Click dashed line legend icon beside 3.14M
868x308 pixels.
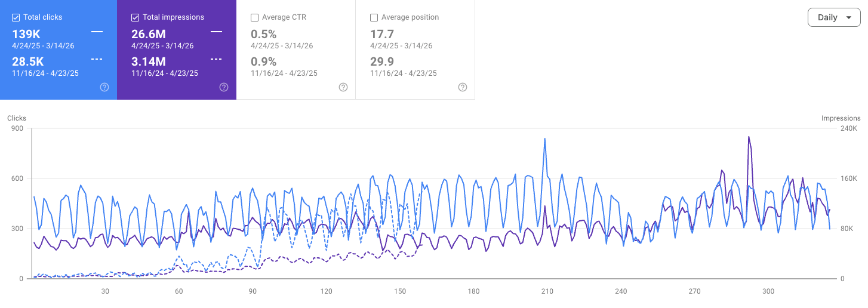pos(216,59)
